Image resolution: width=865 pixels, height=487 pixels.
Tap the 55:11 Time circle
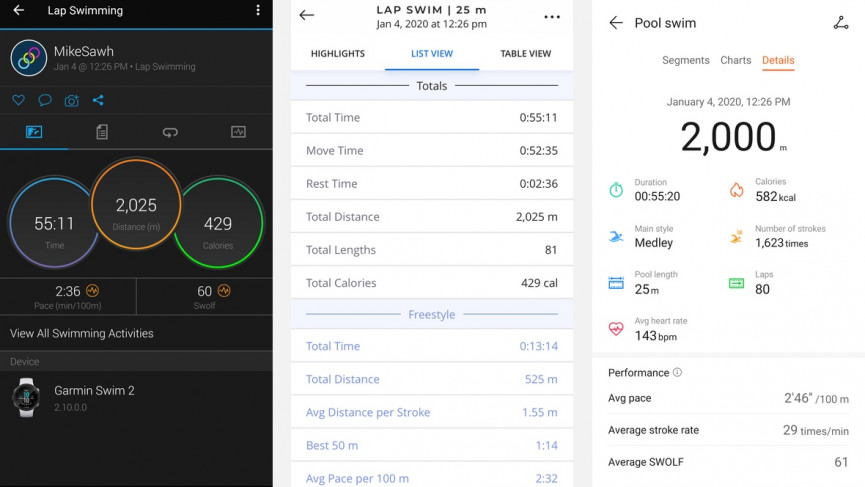tap(54, 222)
